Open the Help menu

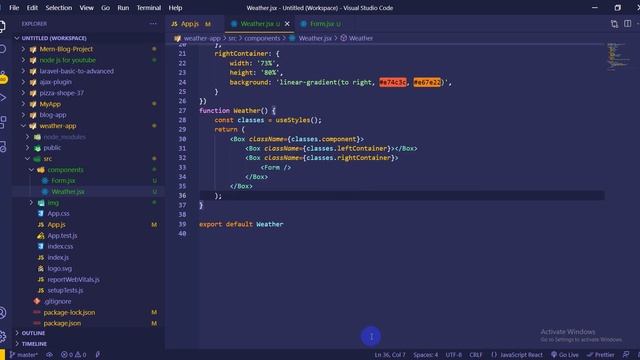pos(175,8)
